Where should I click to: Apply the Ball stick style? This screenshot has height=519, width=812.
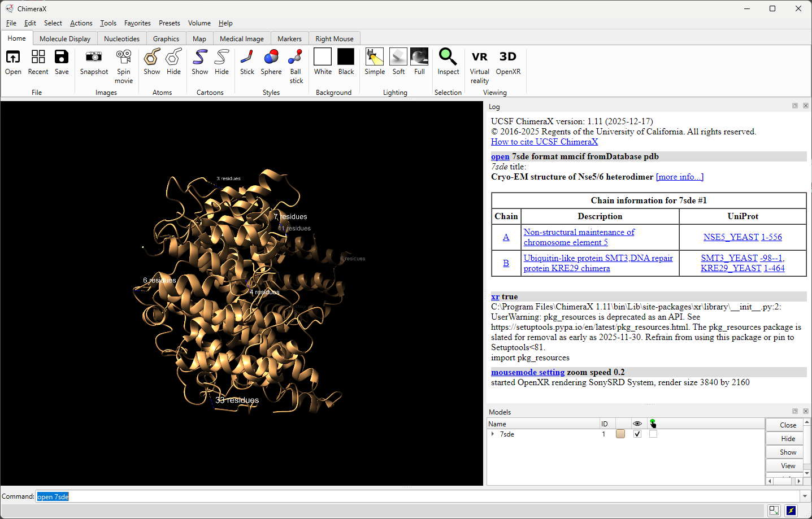pyautogui.click(x=296, y=58)
